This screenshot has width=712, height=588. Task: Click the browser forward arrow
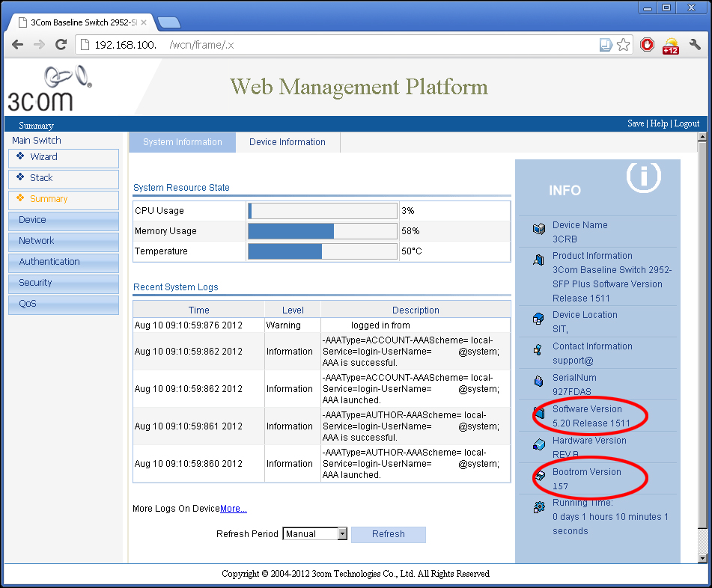(40, 44)
